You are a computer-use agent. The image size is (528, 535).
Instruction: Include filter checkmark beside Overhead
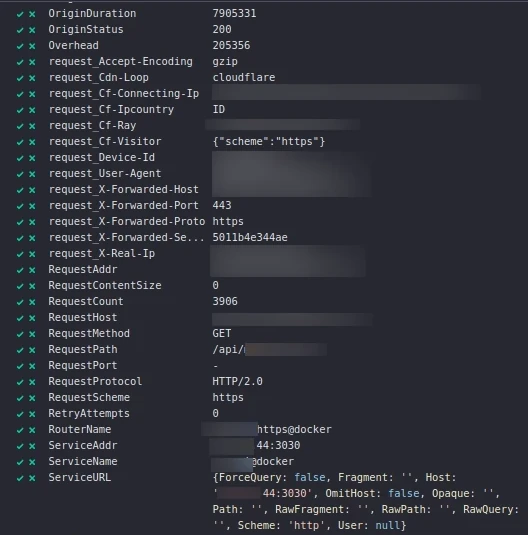click(x=20, y=46)
